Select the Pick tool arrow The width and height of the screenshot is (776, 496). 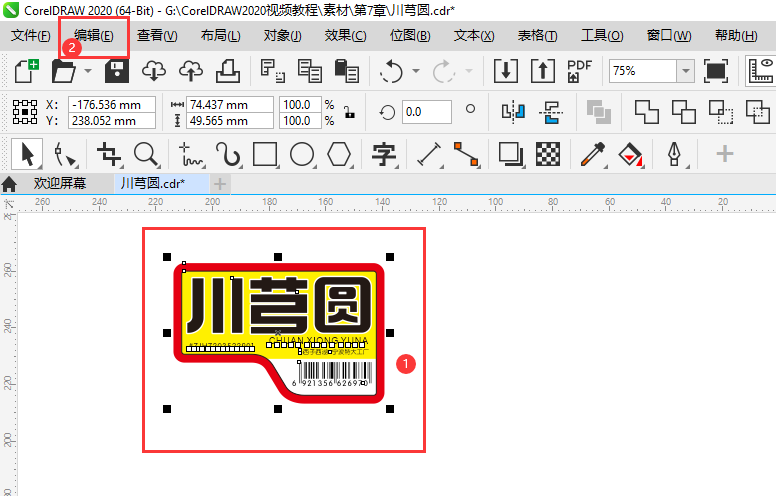(27, 154)
